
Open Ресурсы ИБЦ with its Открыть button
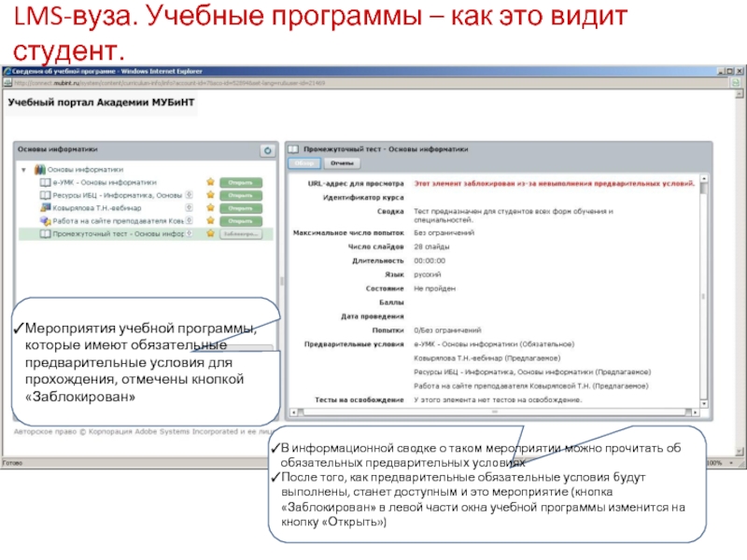241,195
